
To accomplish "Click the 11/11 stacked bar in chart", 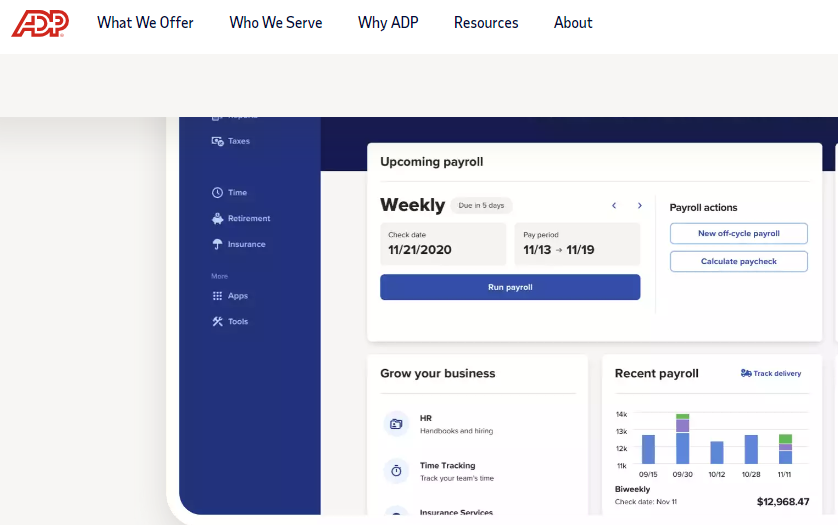I will (x=785, y=449).
